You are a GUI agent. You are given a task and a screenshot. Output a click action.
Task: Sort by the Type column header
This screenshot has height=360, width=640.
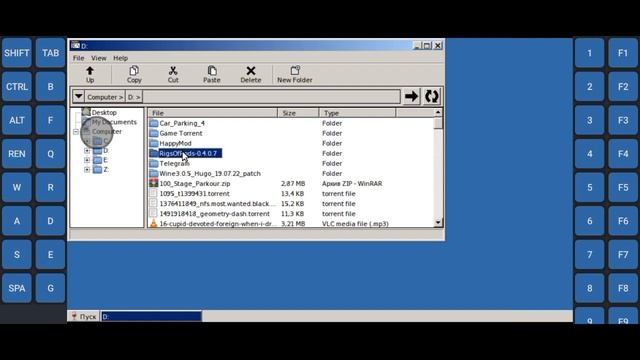358,113
